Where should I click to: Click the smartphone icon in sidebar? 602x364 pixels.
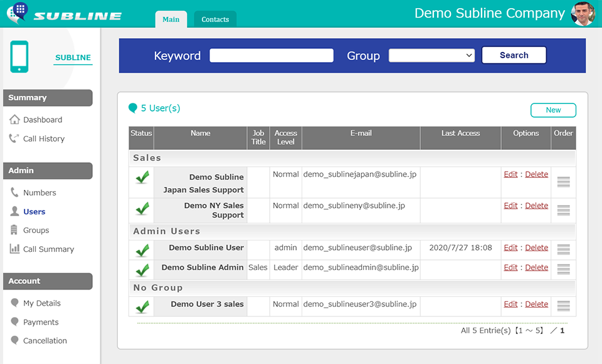click(x=19, y=57)
